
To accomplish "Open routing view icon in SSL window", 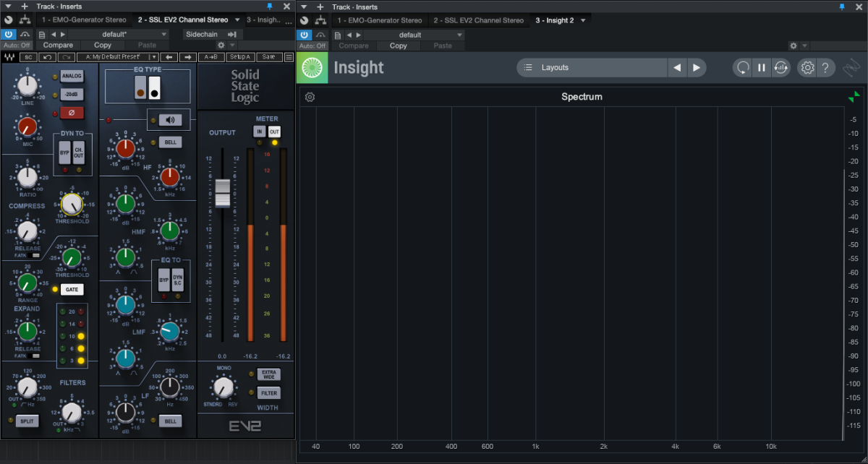I will coord(26,20).
